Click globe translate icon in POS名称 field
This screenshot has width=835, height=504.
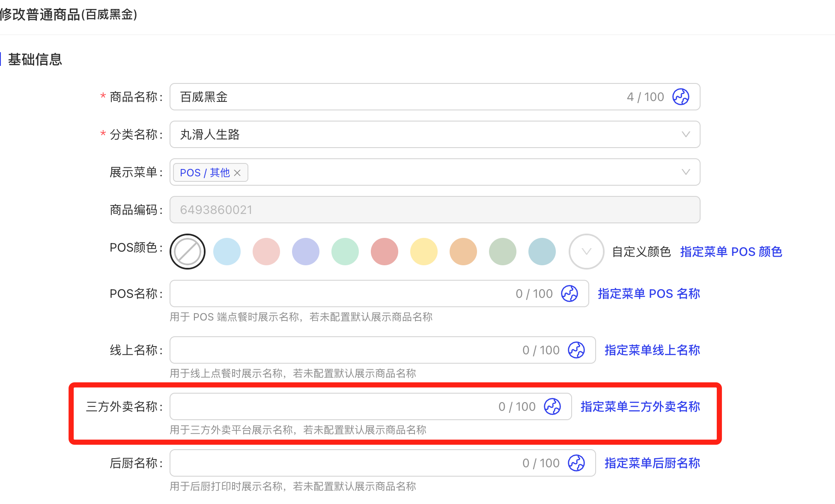(570, 294)
